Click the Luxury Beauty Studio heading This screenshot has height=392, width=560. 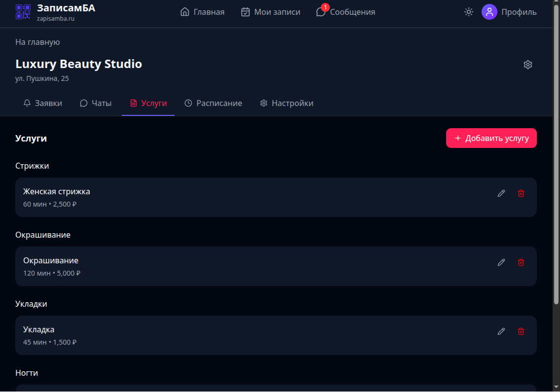point(78,64)
